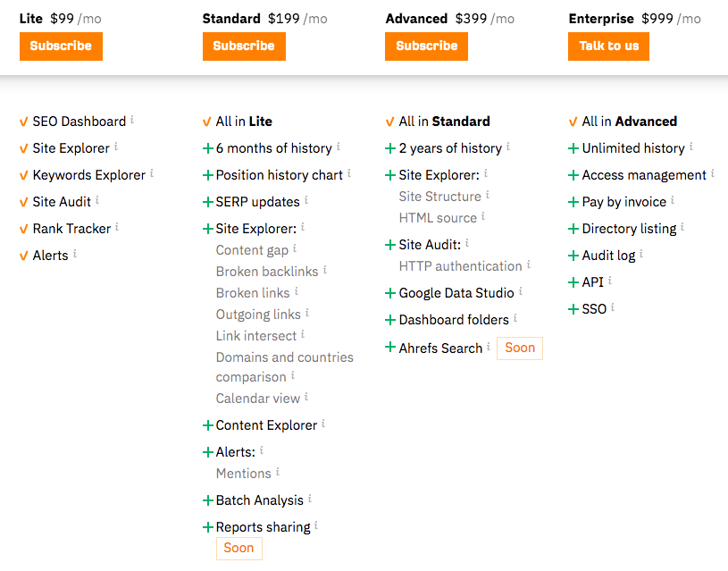Select the checkmark beside Rank Tracker
Image resolution: width=728 pixels, height=571 pixels.
tap(23, 228)
